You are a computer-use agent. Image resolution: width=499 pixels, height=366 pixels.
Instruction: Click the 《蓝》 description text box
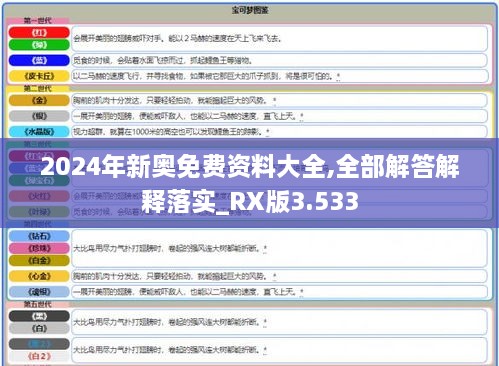[280, 60]
